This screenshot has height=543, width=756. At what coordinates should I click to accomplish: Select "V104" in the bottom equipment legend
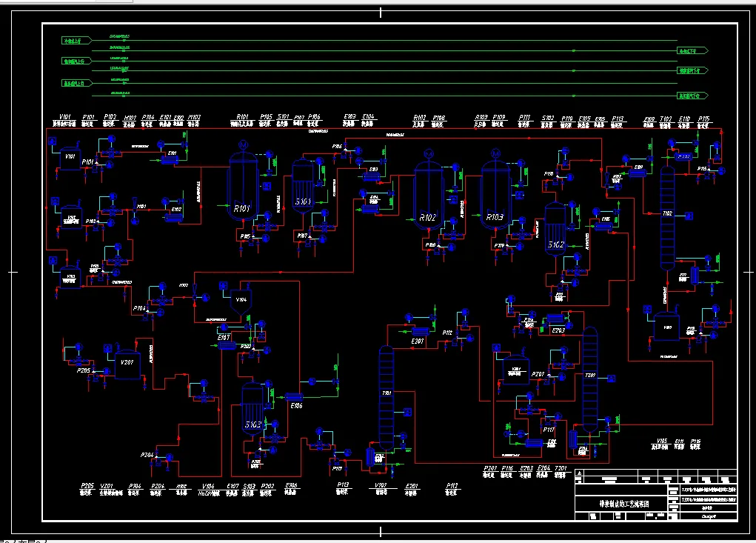pyautogui.click(x=208, y=486)
